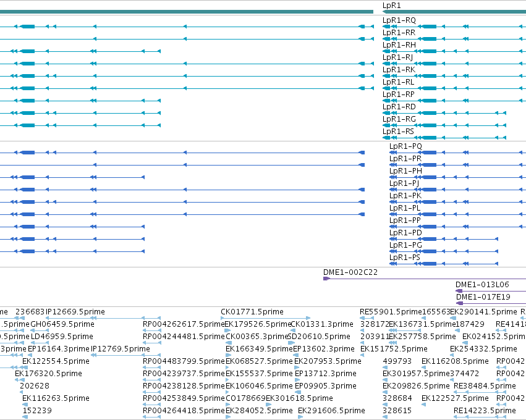Click the LpR1-PK protein label
The image size is (526, 420).
point(405,196)
